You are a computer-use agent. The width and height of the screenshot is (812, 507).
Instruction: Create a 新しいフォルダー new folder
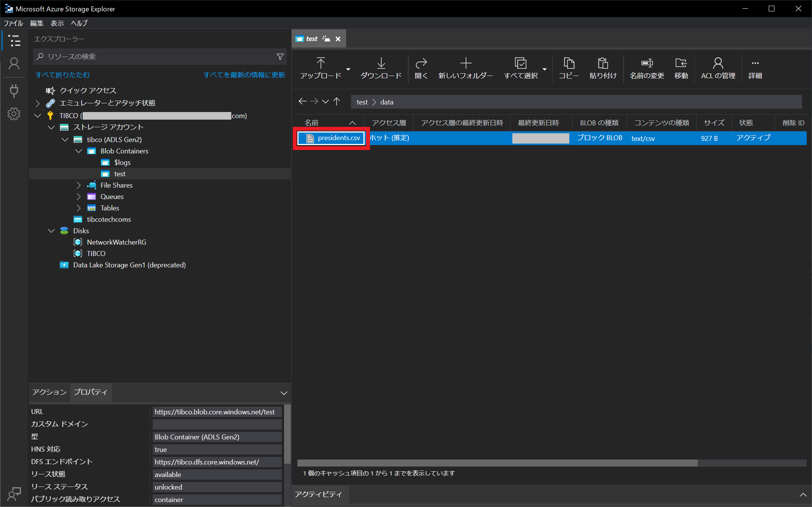466,68
